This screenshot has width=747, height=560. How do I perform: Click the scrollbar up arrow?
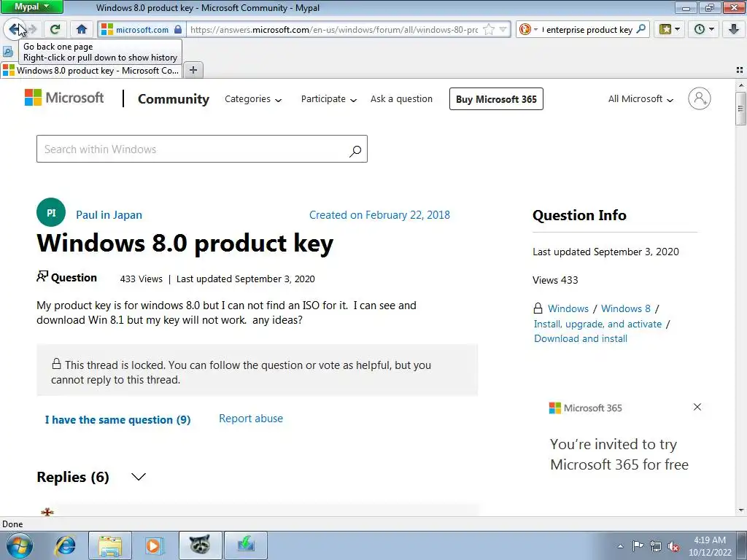(741, 86)
